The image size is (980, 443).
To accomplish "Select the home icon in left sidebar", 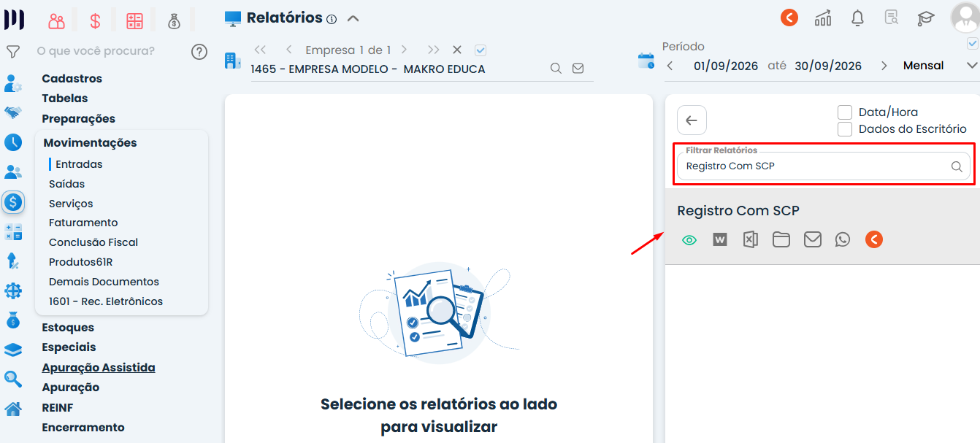I will (x=13, y=409).
